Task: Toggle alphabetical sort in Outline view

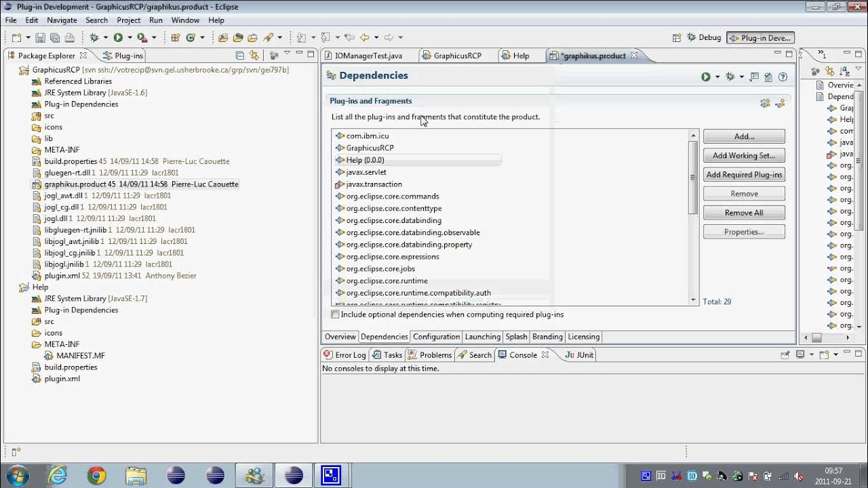Action: coord(845,70)
